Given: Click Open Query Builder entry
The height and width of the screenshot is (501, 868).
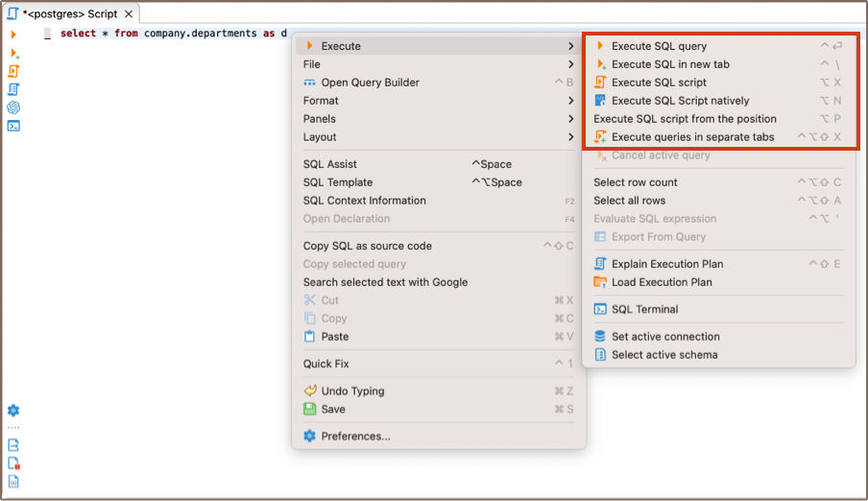Looking at the screenshot, I should click(x=370, y=83).
